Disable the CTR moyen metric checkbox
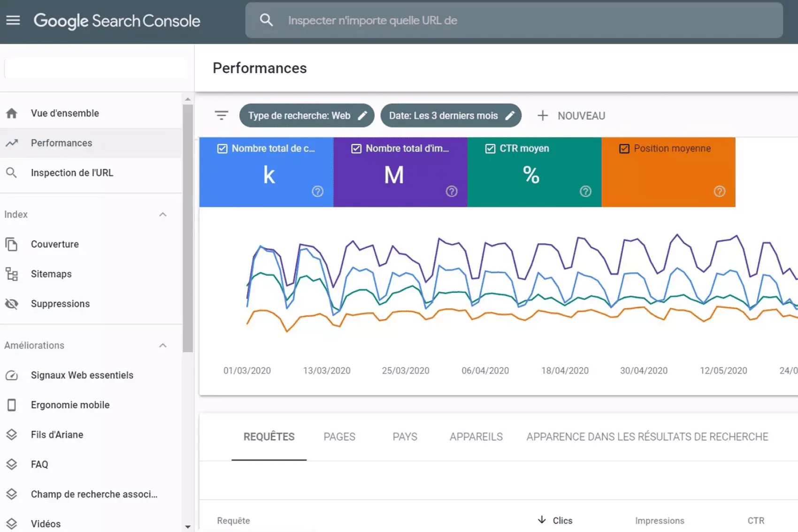Viewport: 798px width, 532px height. click(490, 148)
